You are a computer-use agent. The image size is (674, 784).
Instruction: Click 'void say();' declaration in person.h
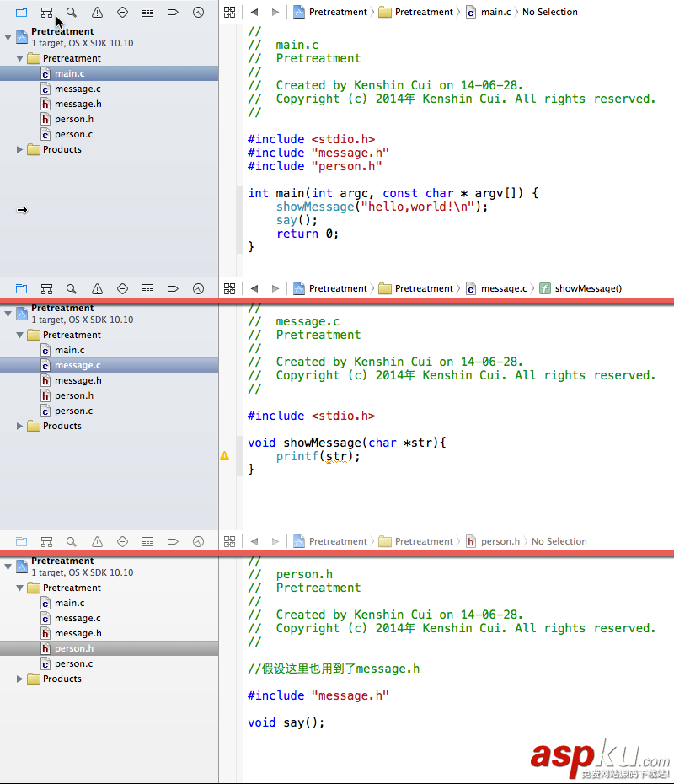(x=286, y=722)
